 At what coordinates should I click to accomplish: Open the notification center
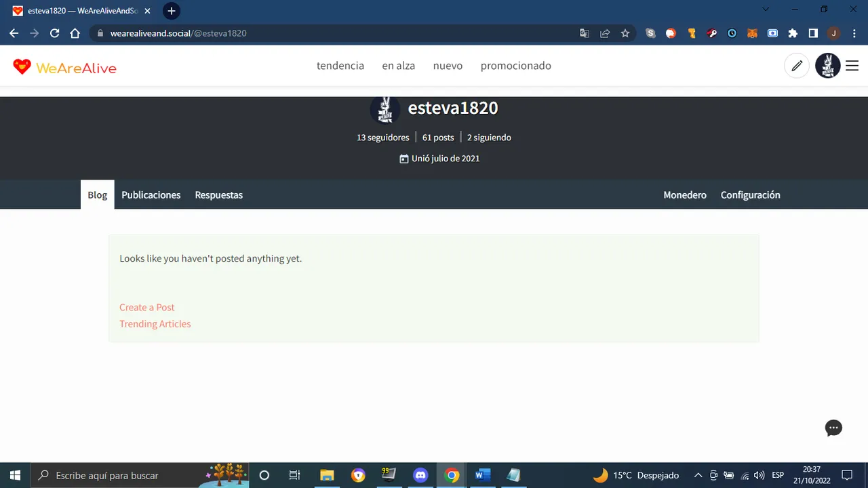847,475
